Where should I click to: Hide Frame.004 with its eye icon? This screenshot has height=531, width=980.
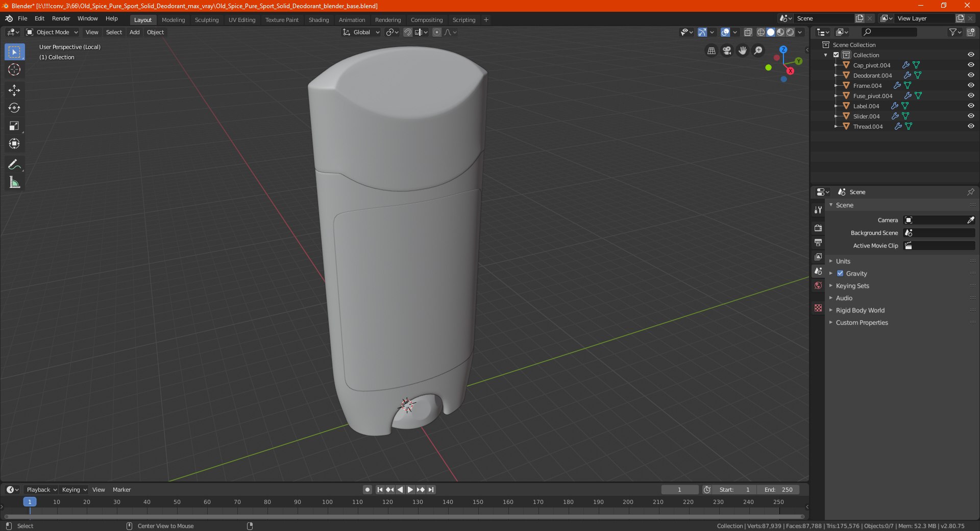[971, 85]
